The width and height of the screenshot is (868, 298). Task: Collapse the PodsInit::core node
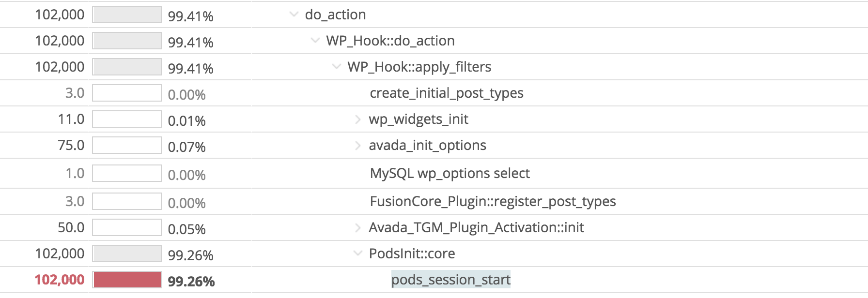[357, 253]
